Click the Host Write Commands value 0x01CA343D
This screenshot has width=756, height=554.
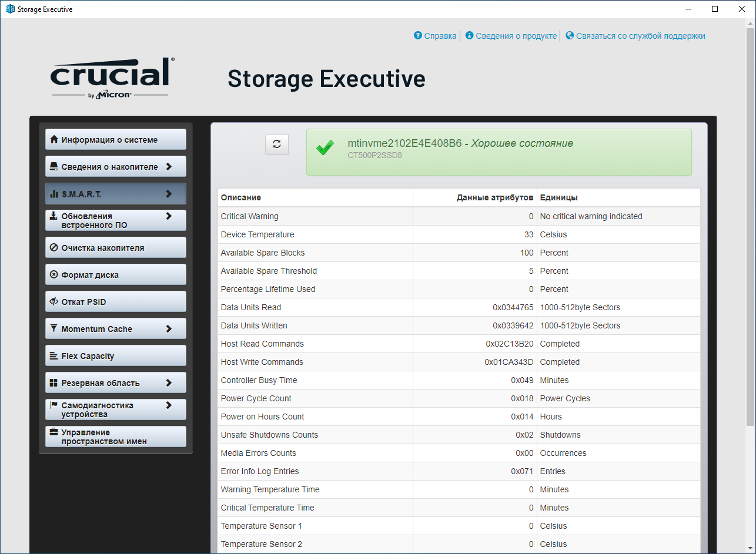click(x=509, y=362)
